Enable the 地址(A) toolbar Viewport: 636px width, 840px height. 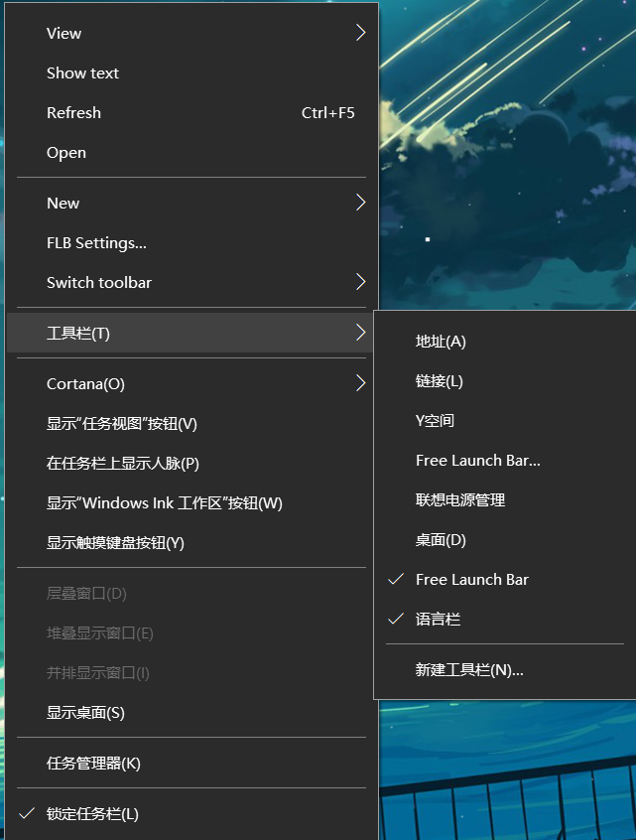point(441,342)
